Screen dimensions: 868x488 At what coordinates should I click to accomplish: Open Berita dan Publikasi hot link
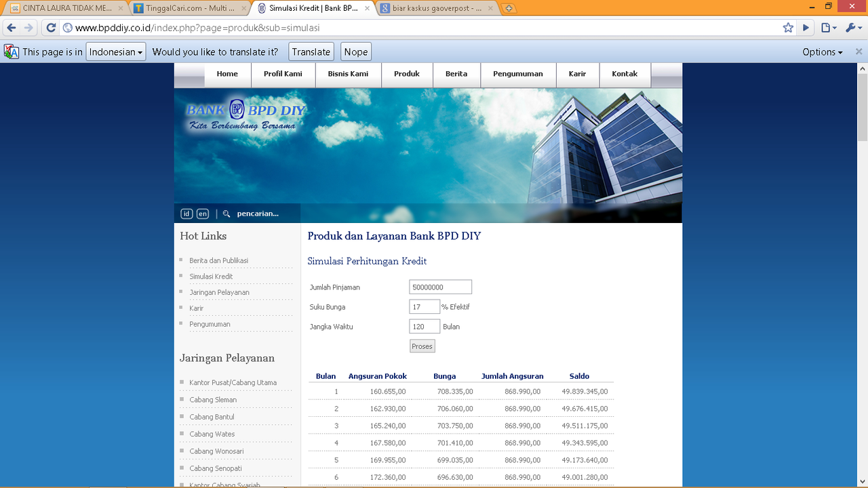point(218,260)
